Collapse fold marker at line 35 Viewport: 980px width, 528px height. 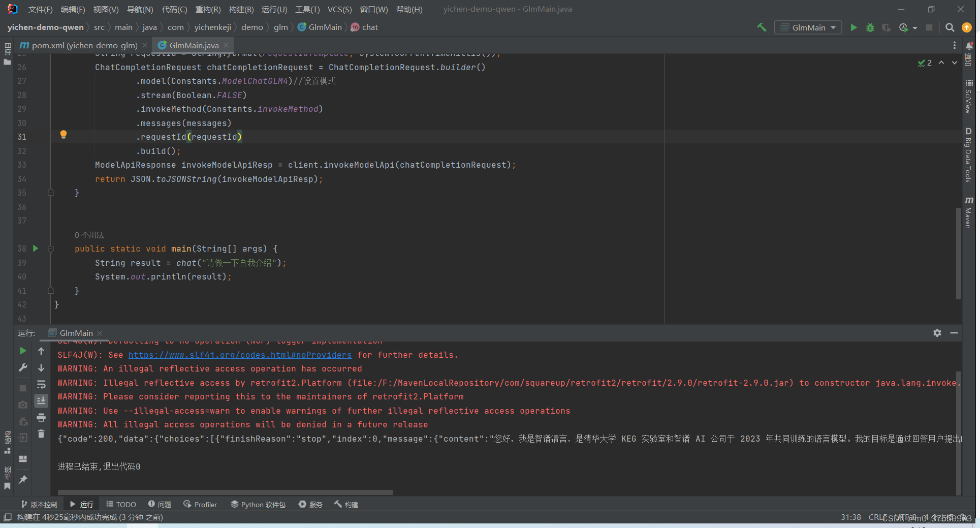click(51, 193)
